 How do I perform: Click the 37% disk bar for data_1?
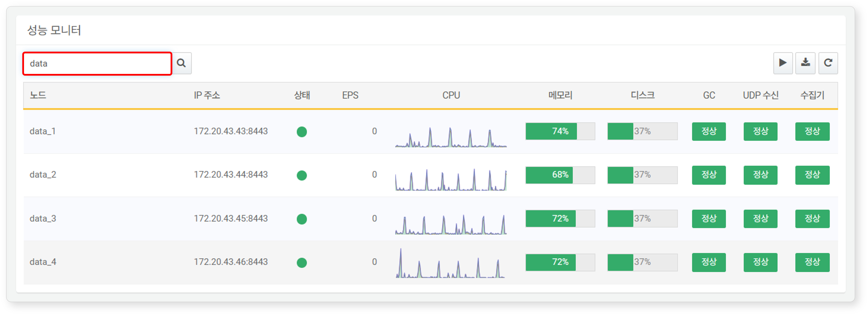642,131
